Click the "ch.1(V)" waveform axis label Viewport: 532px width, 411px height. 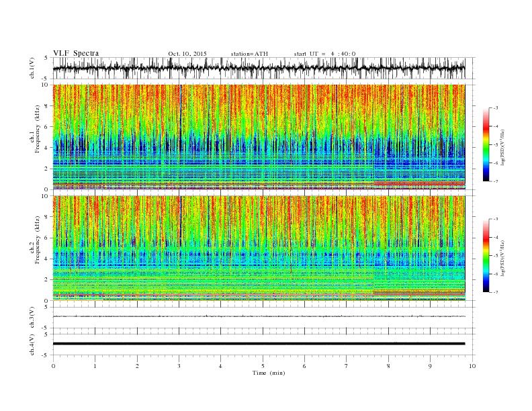32,68
